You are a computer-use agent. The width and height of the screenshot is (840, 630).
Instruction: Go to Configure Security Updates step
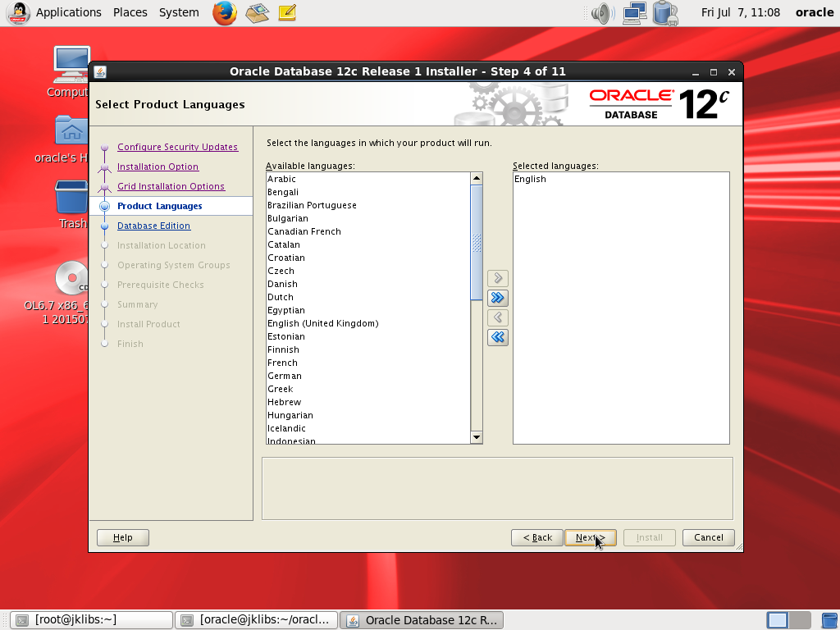(177, 147)
